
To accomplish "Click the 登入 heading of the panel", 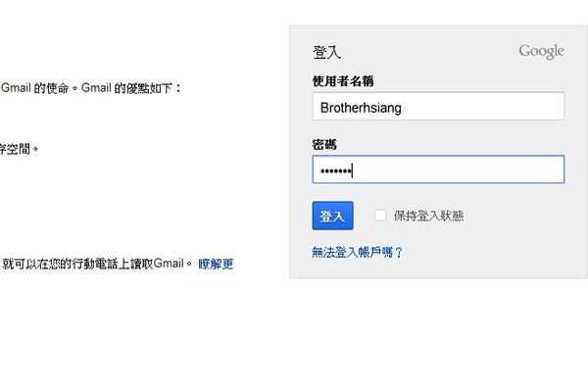I will point(326,52).
